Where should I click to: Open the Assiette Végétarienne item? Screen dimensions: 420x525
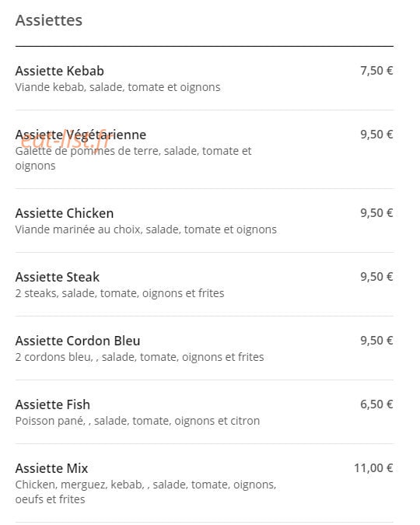(81, 135)
